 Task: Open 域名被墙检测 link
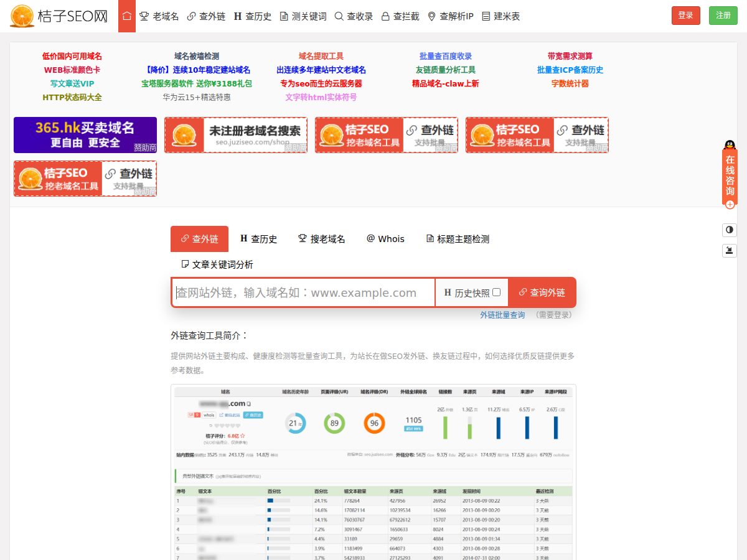coord(197,56)
